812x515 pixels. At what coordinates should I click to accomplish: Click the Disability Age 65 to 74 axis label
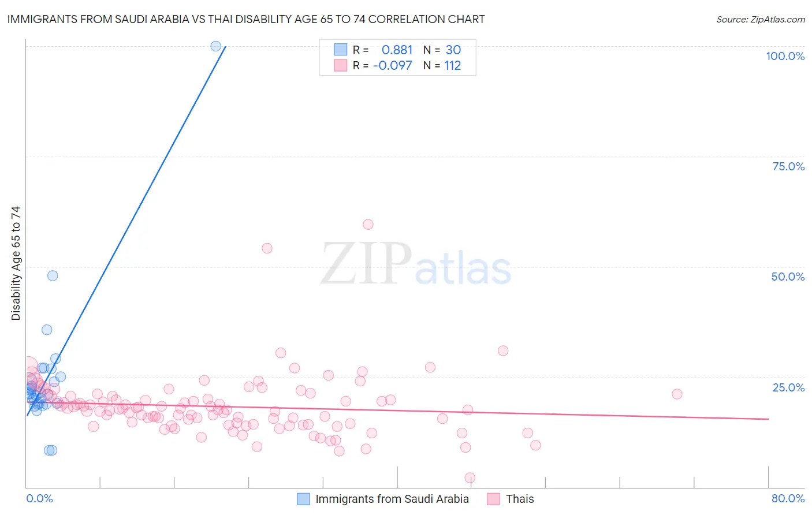click(16, 263)
